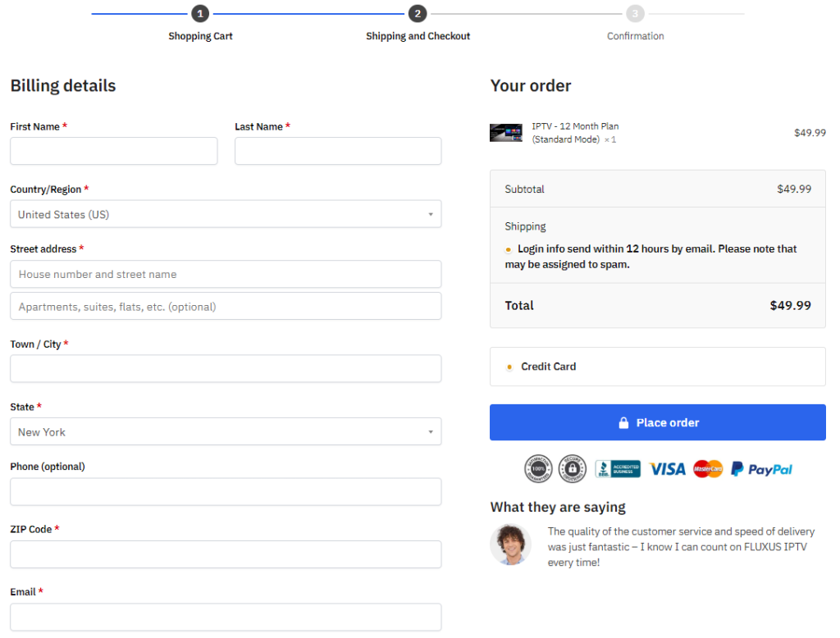Click the Shopping Cart step 1 circle

click(200, 14)
